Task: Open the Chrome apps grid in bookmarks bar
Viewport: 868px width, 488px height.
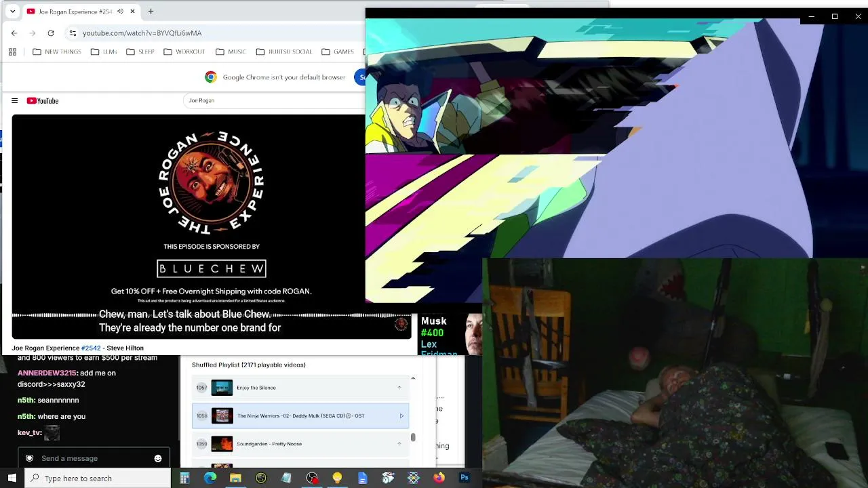Action: [x=12, y=52]
